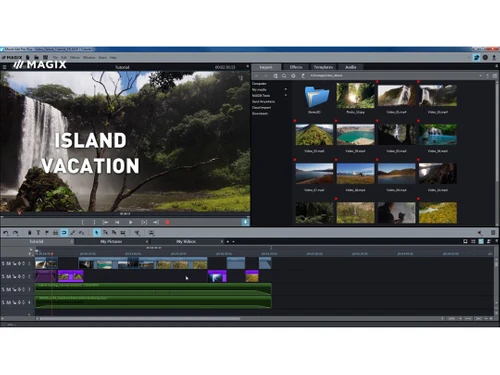Navigate back in the media pool
The image size is (500, 375).
tap(257, 76)
